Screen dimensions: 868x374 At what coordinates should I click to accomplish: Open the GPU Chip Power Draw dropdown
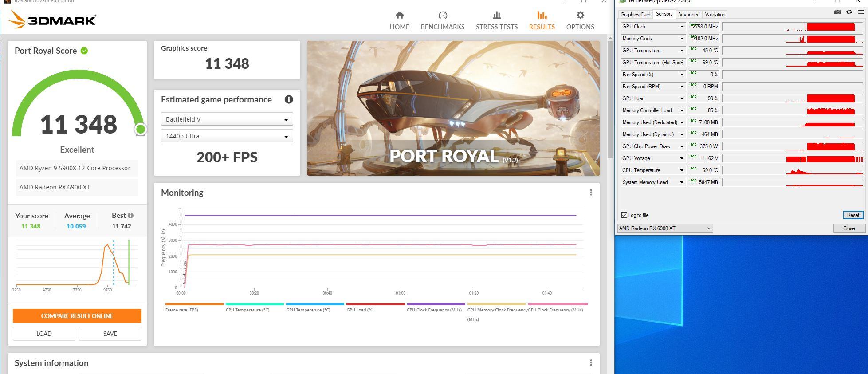tap(682, 146)
